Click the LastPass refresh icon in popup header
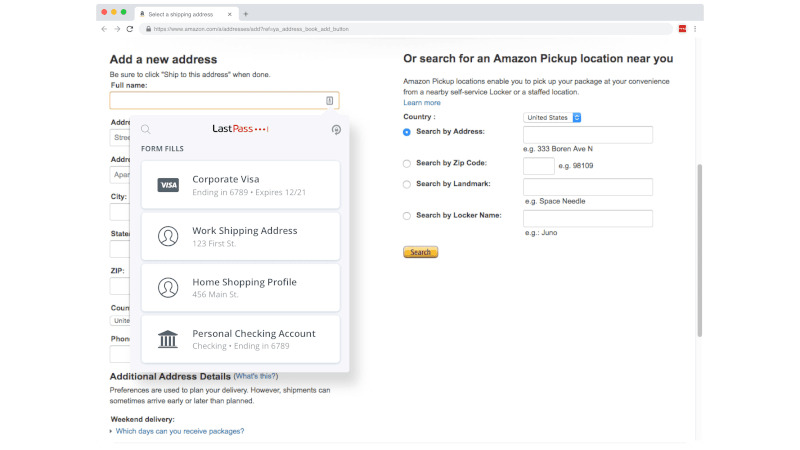This screenshot has height=450, width=800. [336, 129]
